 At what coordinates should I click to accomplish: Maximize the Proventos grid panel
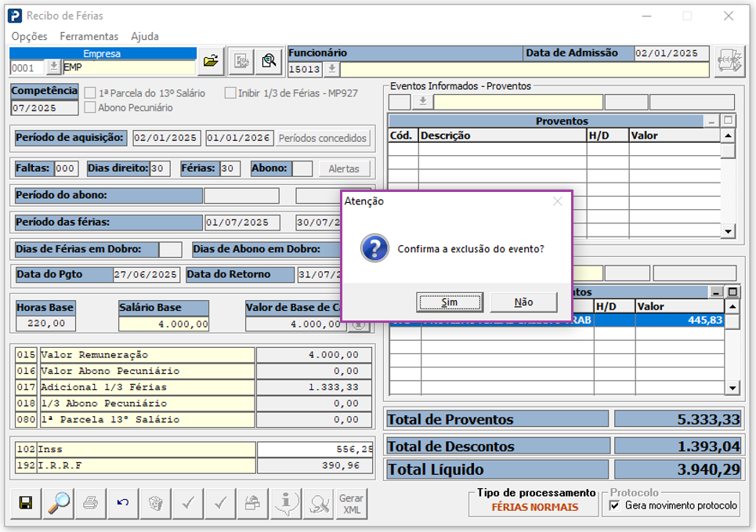coord(728,121)
